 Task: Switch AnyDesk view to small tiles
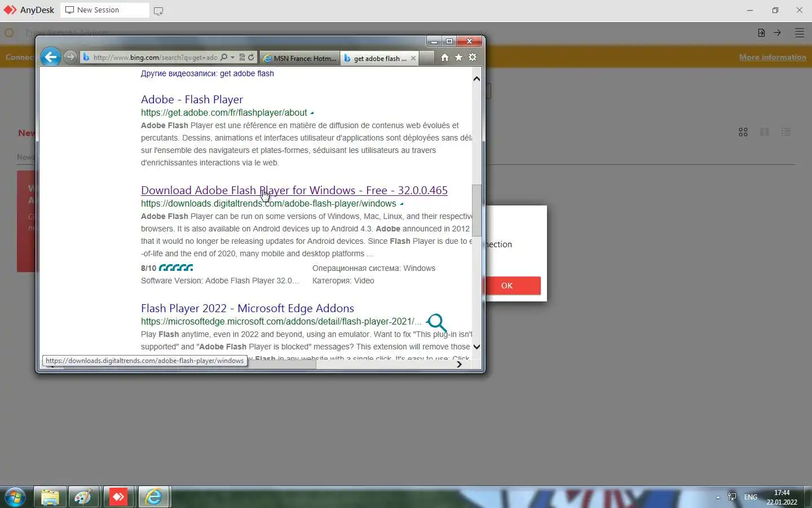click(765, 132)
